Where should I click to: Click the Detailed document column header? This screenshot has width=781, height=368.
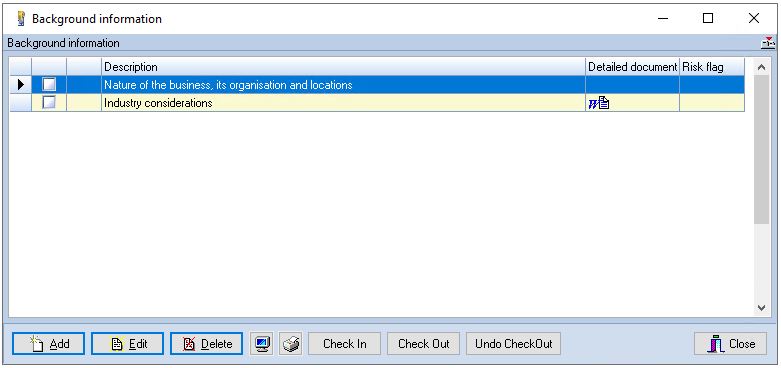(x=633, y=67)
